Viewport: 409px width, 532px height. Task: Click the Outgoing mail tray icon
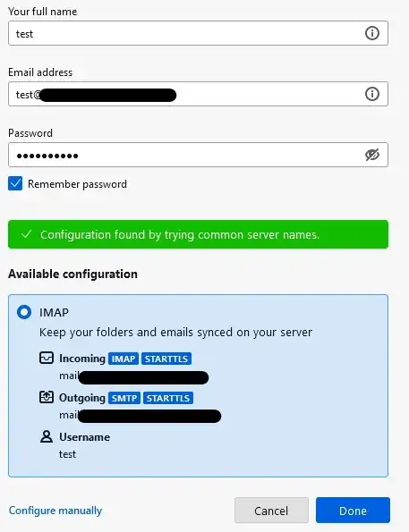pyautogui.click(x=47, y=397)
